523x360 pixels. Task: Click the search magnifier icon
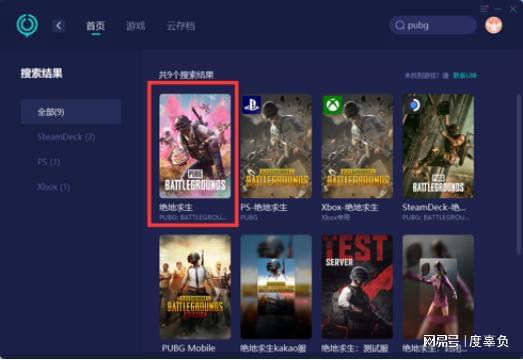[x=400, y=25]
